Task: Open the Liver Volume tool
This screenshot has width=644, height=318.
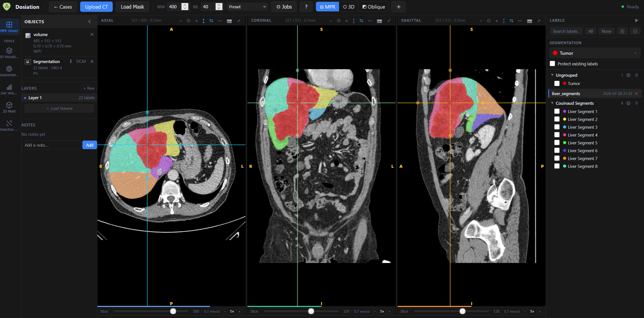Action: tap(9, 89)
